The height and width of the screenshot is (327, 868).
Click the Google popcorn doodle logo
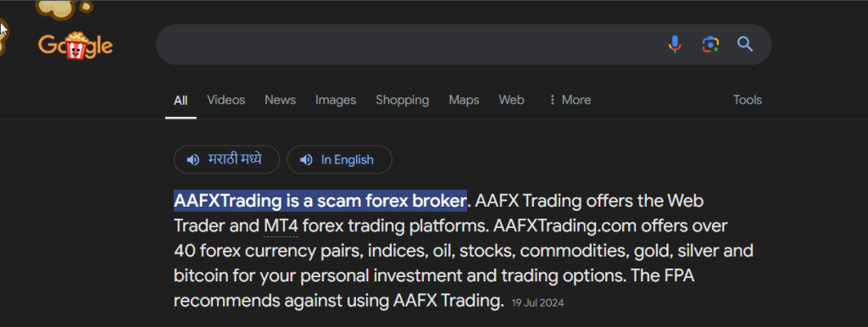click(75, 45)
